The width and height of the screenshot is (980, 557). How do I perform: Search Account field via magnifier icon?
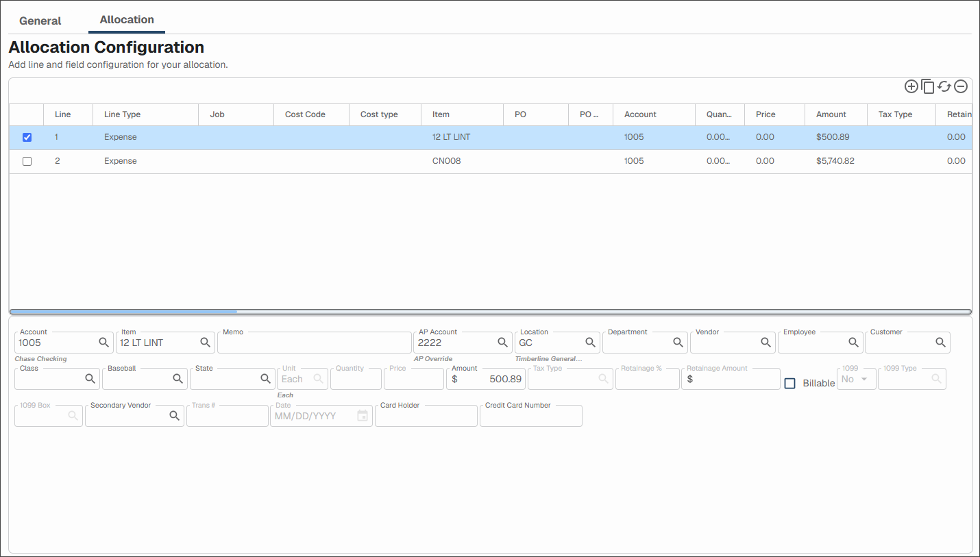tap(103, 342)
